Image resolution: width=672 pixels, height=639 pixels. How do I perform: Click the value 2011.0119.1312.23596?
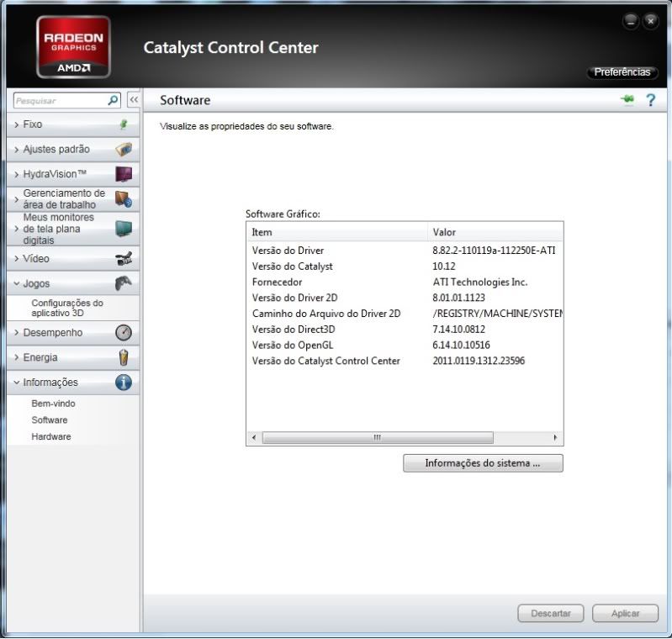tap(479, 361)
